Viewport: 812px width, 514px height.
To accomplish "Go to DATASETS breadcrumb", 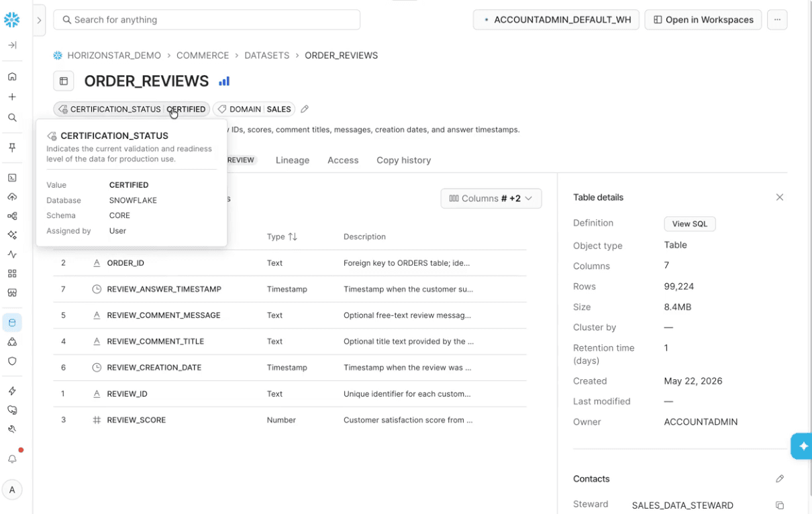I will tap(267, 56).
